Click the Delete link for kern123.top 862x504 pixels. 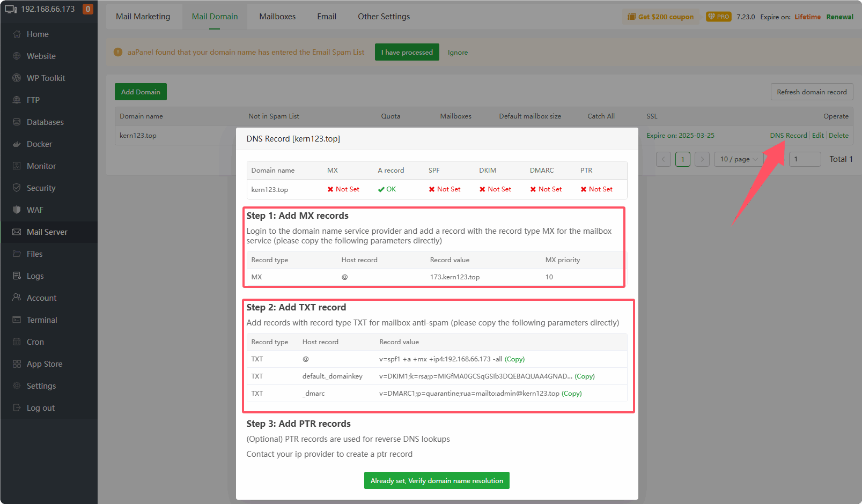click(839, 136)
